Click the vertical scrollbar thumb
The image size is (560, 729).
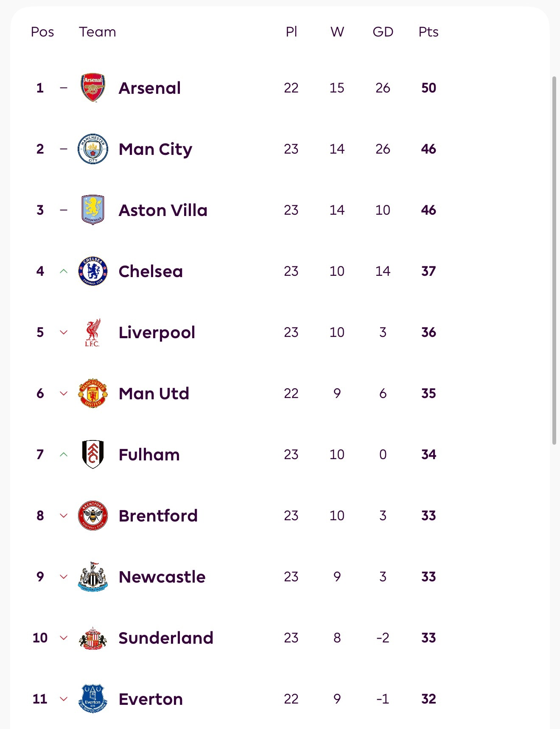554,261
